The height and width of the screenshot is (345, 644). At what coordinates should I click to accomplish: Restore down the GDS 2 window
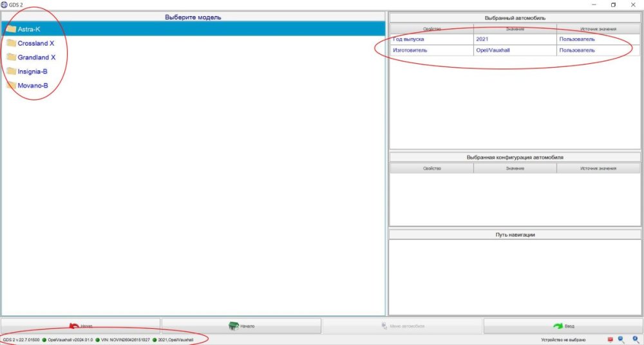613,5
